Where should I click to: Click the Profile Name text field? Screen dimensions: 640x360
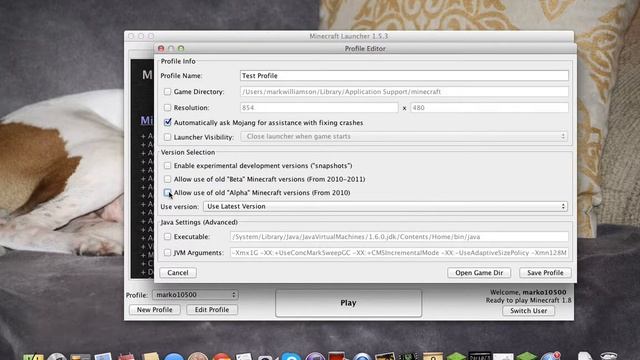click(x=404, y=76)
